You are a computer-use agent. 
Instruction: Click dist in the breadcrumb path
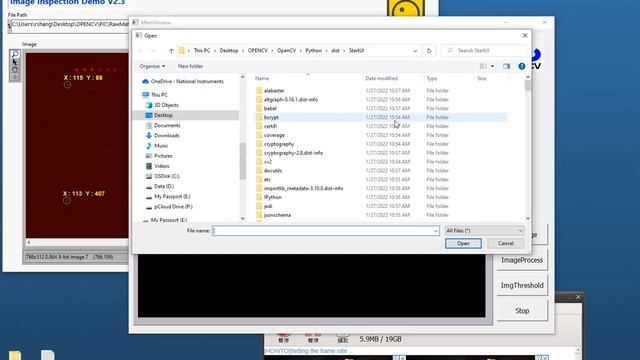(335, 51)
